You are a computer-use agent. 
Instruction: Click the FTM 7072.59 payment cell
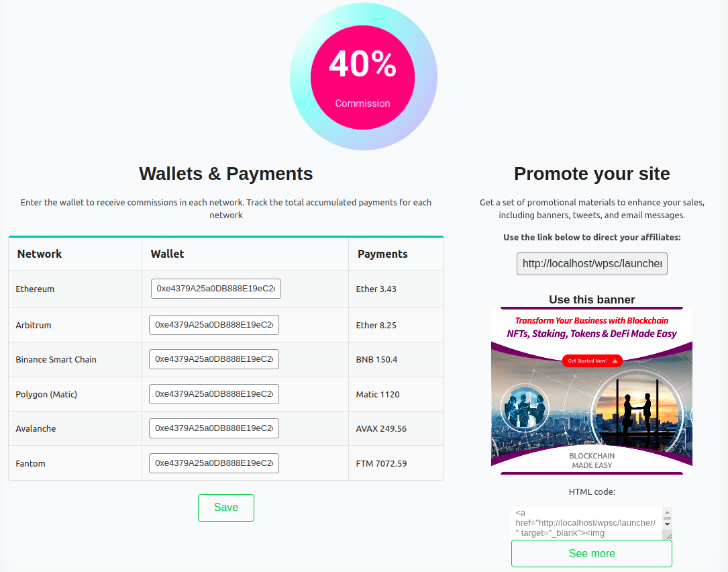(x=381, y=464)
